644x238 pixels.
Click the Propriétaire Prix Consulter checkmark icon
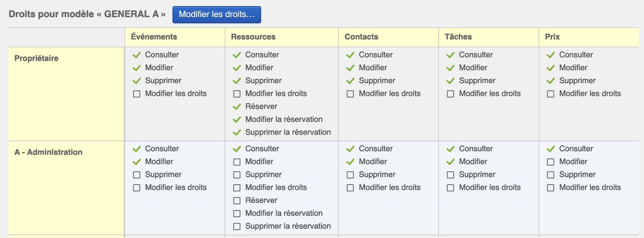551,55
